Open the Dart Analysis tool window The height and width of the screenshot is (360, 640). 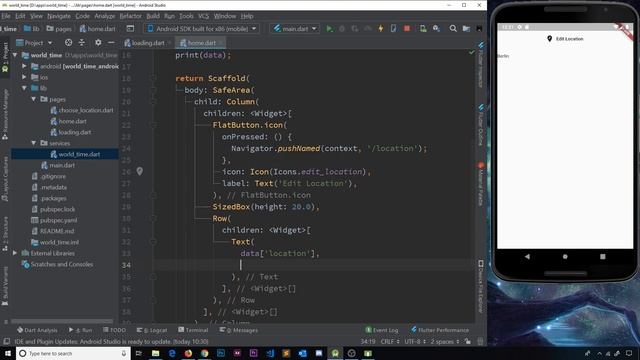(x=37, y=330)
